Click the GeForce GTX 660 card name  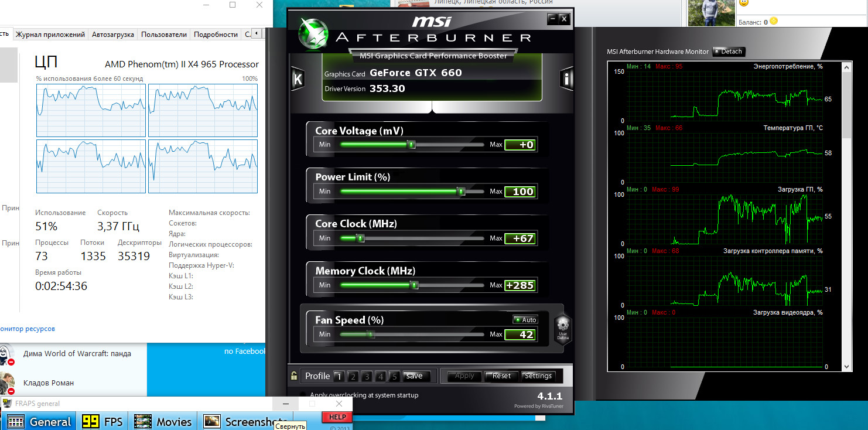click(x=416, y=73)
